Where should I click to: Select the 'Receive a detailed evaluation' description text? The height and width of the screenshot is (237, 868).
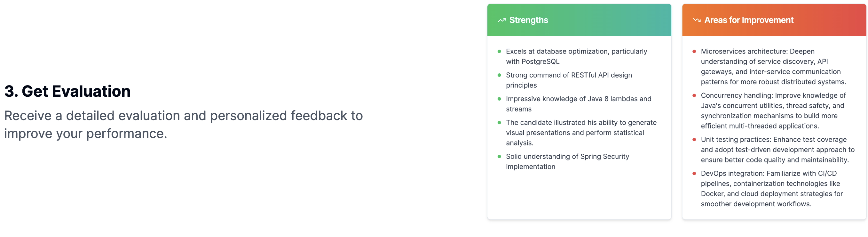(x=183, y=125)
